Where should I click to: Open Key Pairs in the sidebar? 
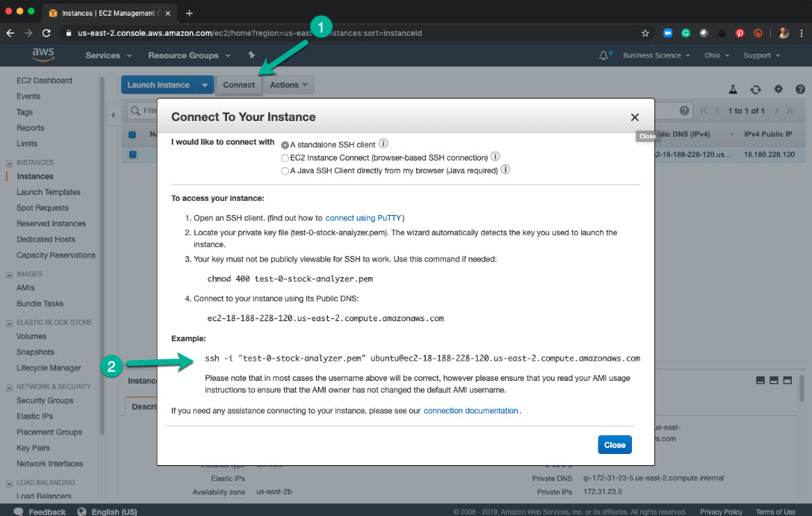pyautogui.click(x=33, y=448)
